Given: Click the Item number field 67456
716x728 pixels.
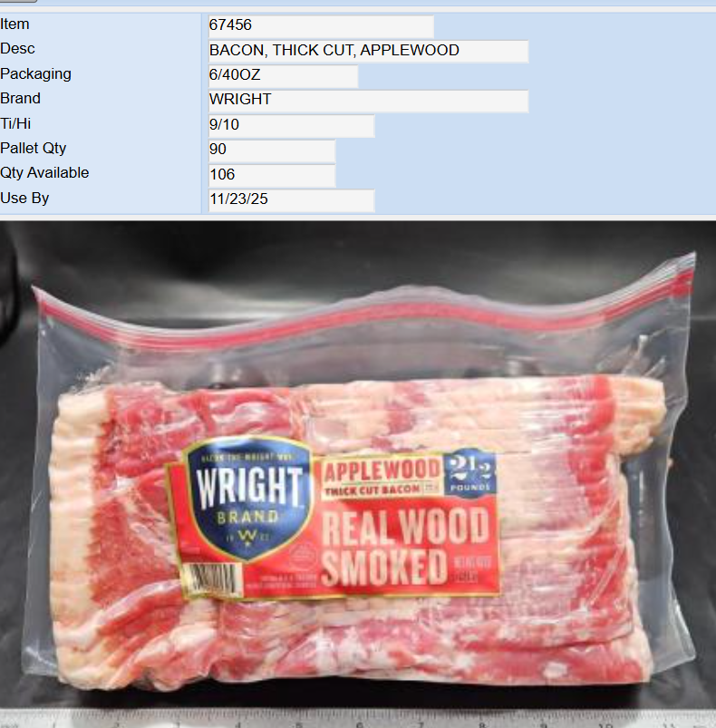Looking at the screenshot, I should (x=321, y=26).
